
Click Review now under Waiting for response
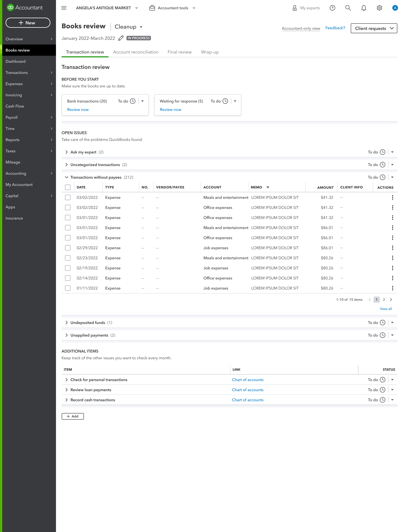(x=170, y=110)
